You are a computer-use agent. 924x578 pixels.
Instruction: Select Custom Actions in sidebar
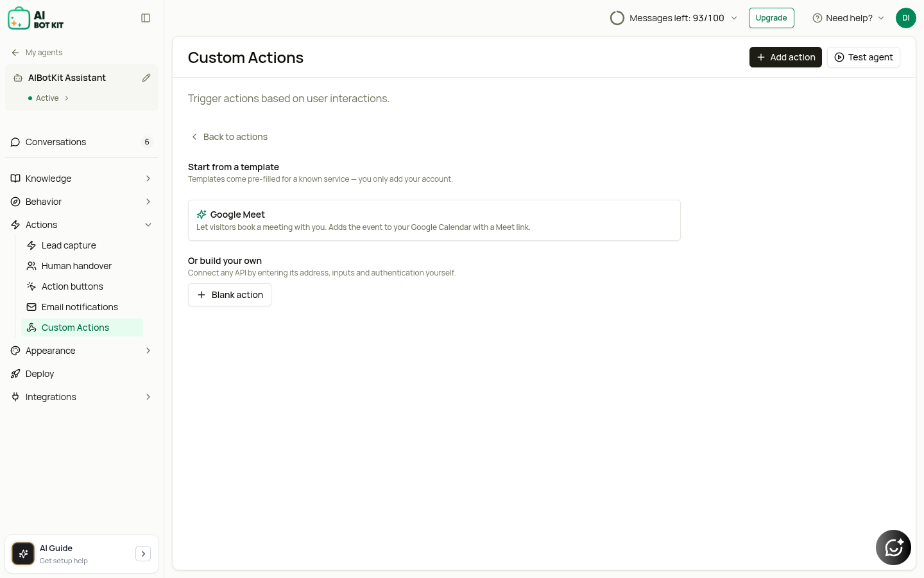82,328
